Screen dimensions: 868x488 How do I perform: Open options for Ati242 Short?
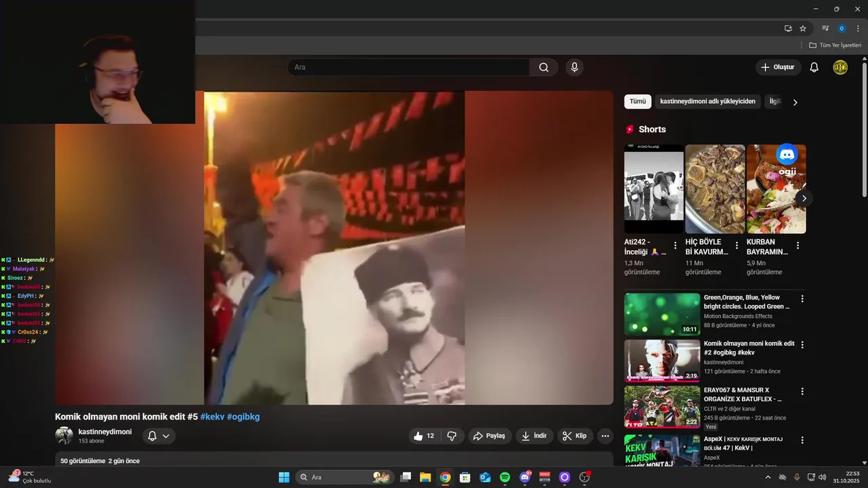675,245
